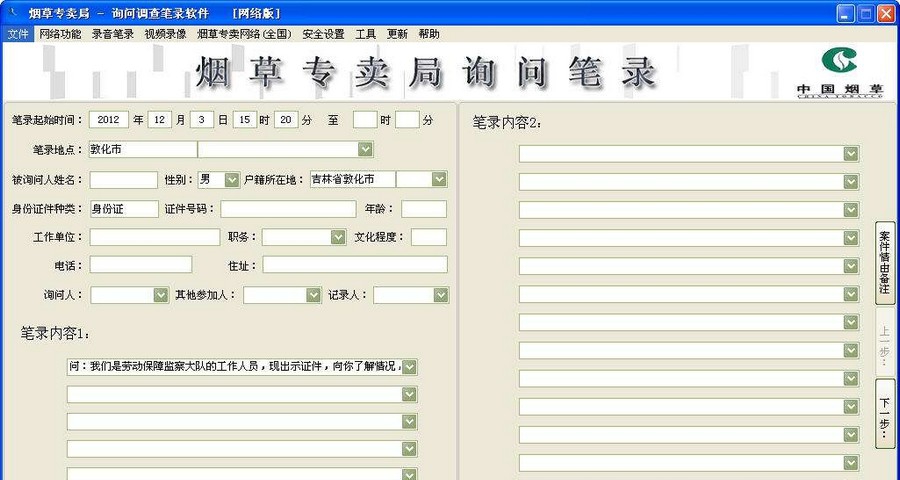
Task: Click the 中国烟草 logo icon
Action: (x=840, y=72)
